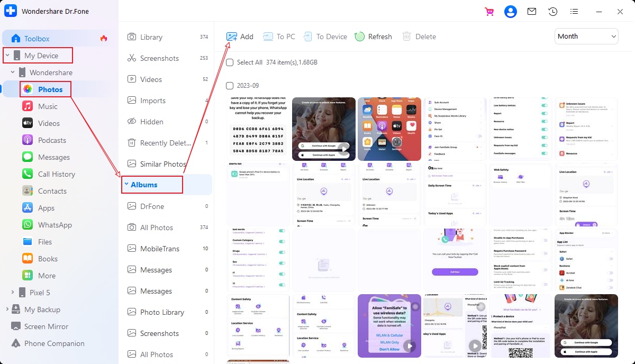Click Add photos button

[240, 37]
